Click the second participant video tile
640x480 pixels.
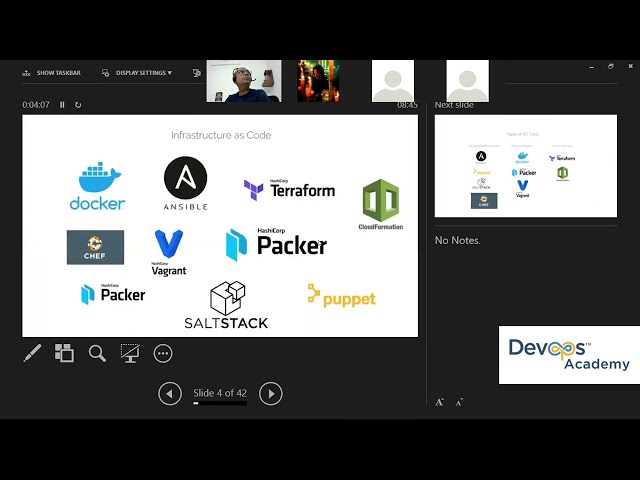[x=318, y=81]
